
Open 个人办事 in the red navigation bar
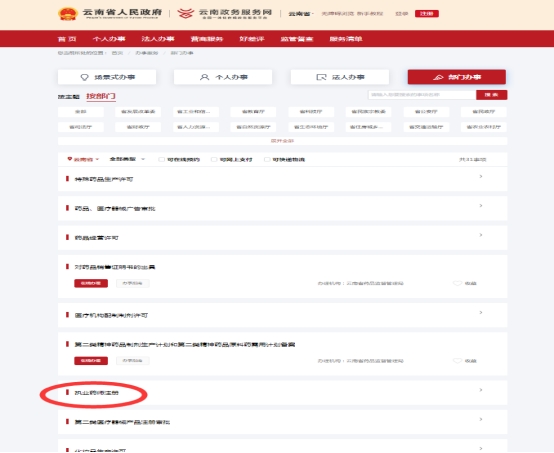click(109, 39)
